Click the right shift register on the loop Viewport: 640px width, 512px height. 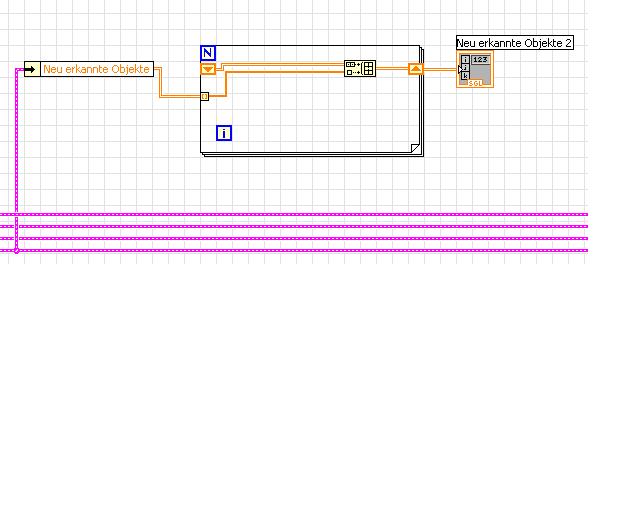[x=416, y=69]
